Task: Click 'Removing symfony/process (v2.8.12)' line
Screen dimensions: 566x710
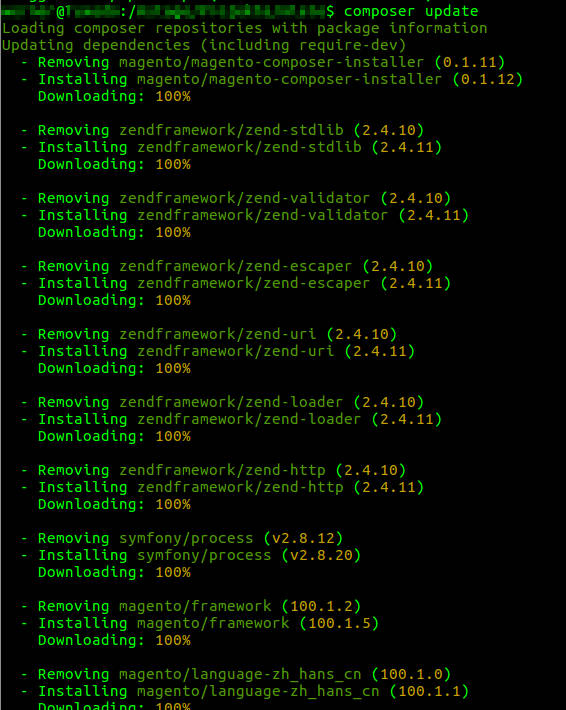Action: [x=182, y=538]
